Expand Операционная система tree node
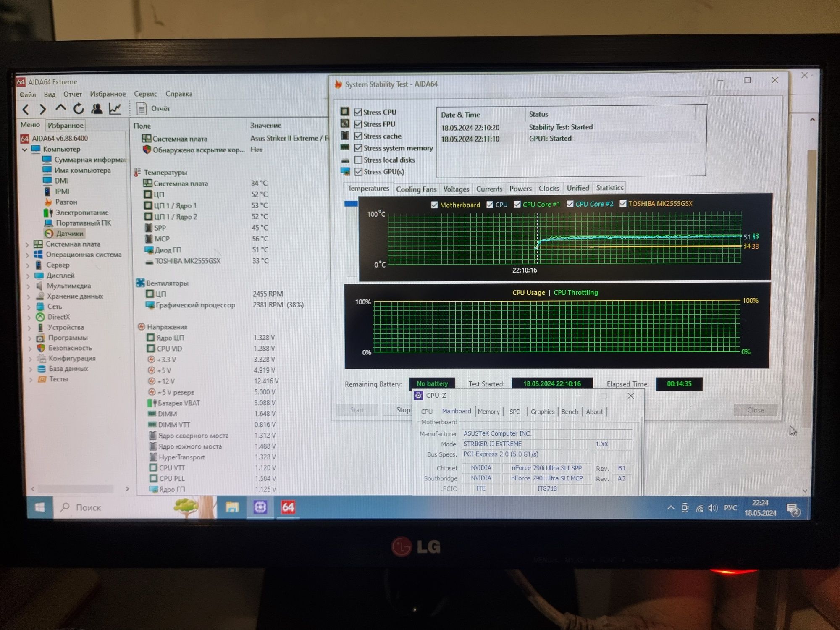 [28, 255]
